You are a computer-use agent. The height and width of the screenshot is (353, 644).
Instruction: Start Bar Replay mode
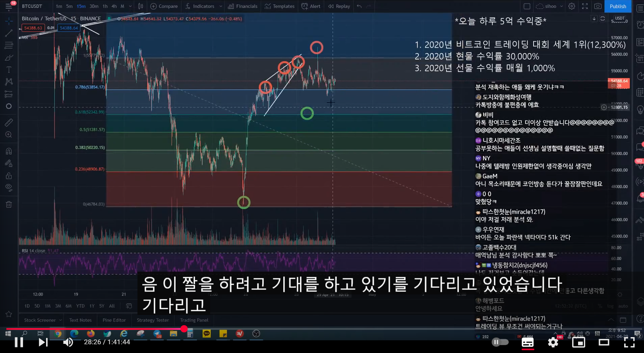coord(339,6)
